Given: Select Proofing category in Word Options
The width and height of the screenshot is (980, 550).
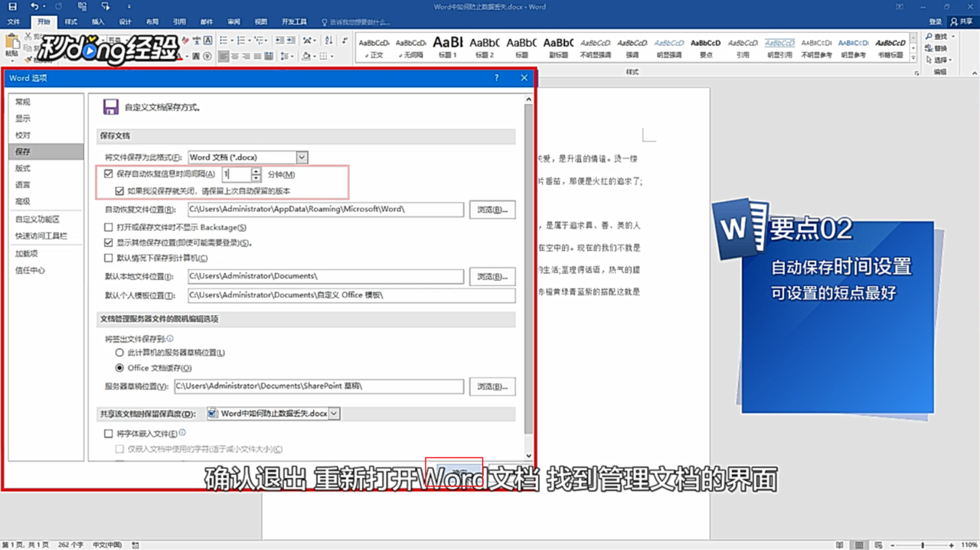Looking at the screenshot, I should click(46, 135).
